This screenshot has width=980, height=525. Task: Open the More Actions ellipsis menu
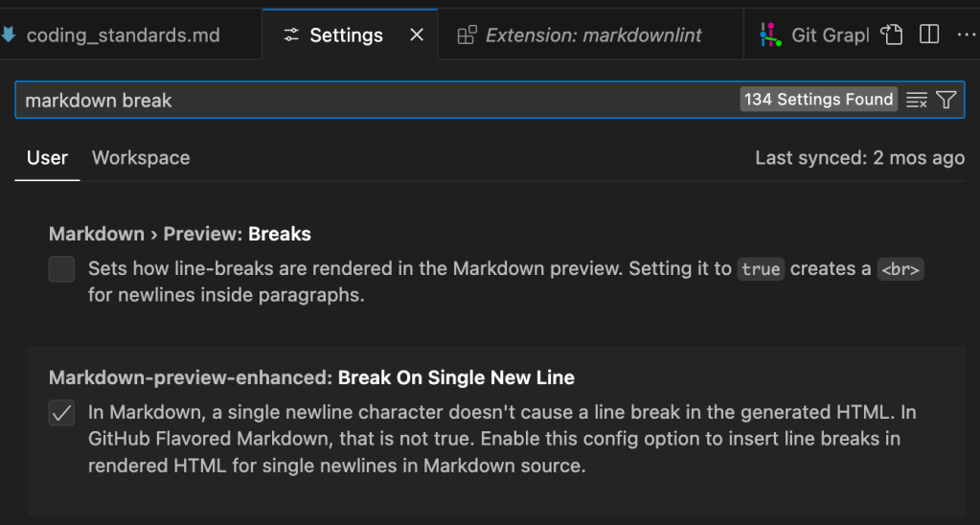(966, 34)
